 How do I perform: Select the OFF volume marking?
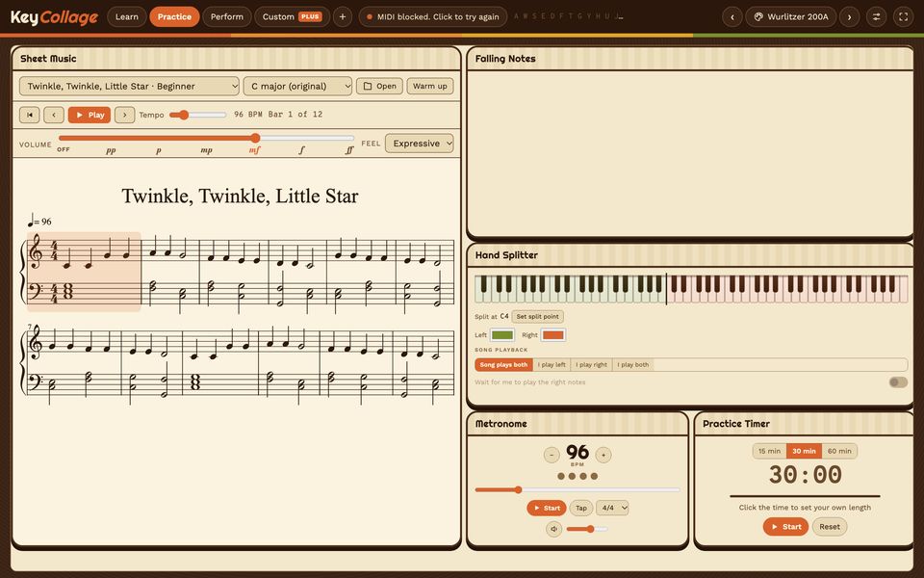point(64,150)
